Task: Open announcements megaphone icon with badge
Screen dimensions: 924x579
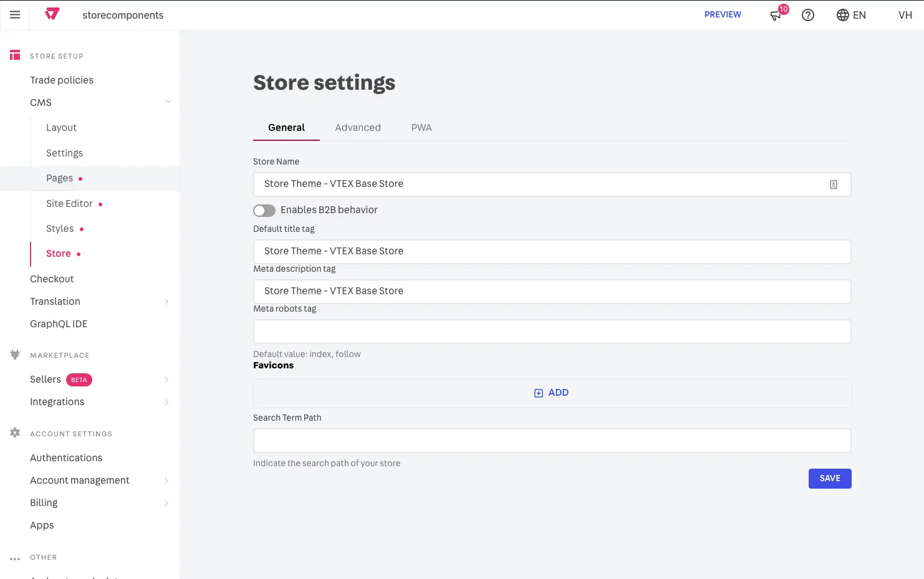Action: tap(776, 15)
